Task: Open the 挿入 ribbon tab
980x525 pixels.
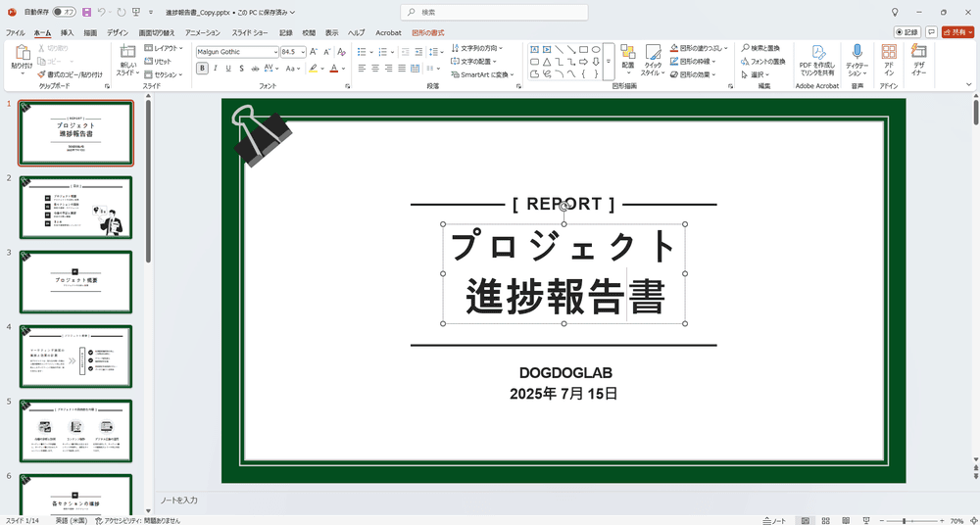Action: pos(67,32)
